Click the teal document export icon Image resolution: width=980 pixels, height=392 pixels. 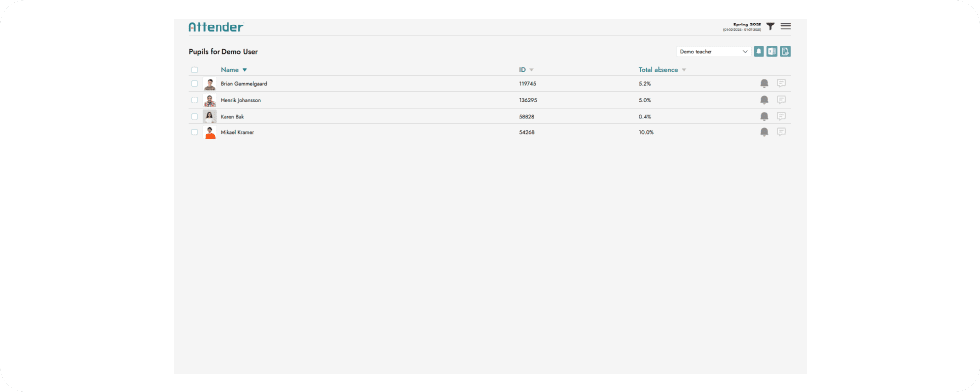click(x=785, y=51)
